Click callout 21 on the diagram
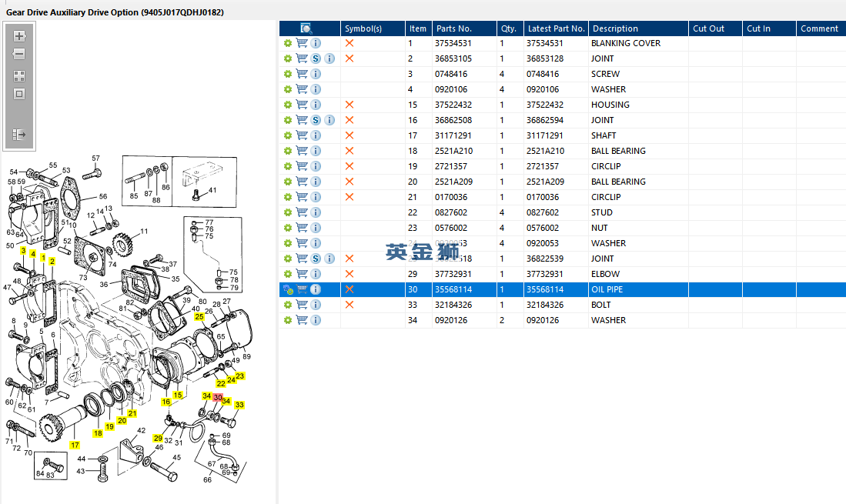The width and height of the screenshot is (846, 504). pos(132,413)
